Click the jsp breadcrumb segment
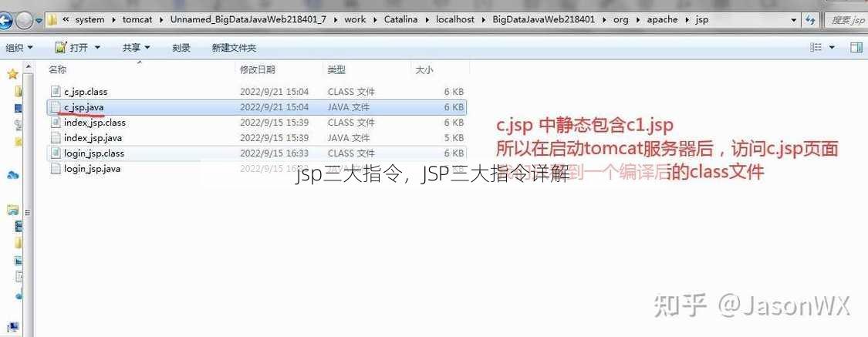This screenshot has width=868, height=337. tap(701, 19)
